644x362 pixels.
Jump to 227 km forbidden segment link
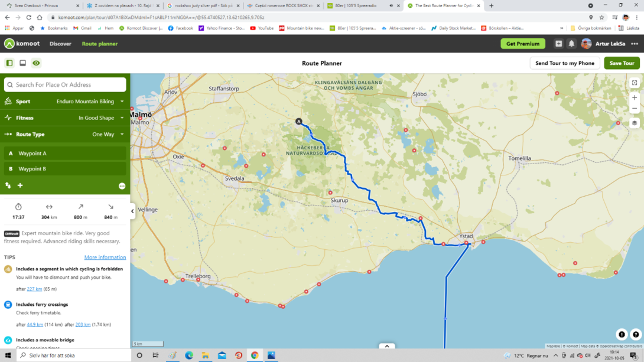[34, 289]
